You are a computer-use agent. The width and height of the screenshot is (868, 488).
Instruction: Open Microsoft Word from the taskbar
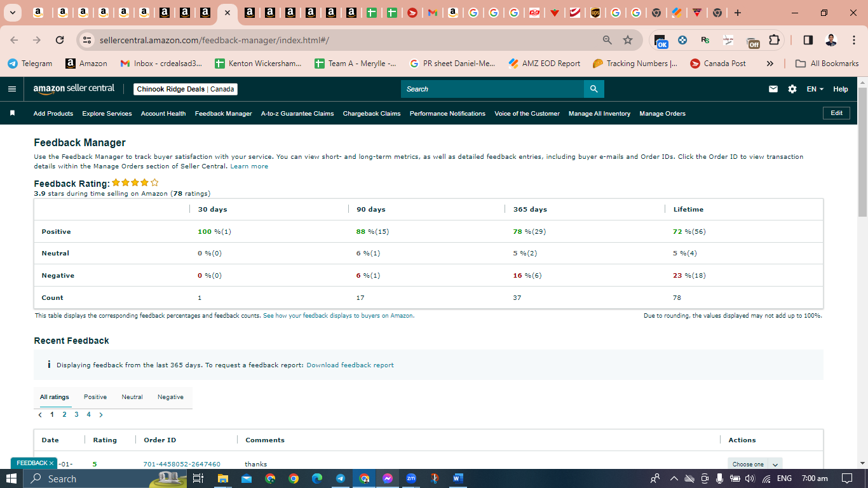458,478
